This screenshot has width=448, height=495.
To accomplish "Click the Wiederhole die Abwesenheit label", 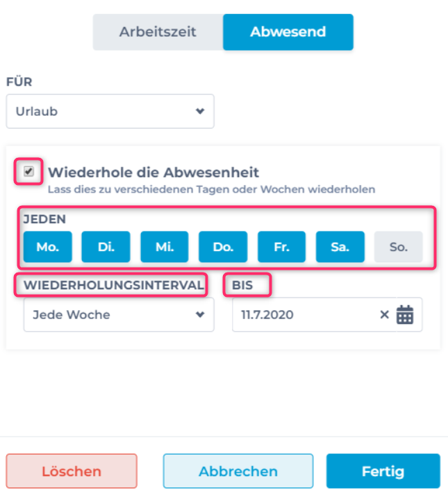I will coord(154,172).
